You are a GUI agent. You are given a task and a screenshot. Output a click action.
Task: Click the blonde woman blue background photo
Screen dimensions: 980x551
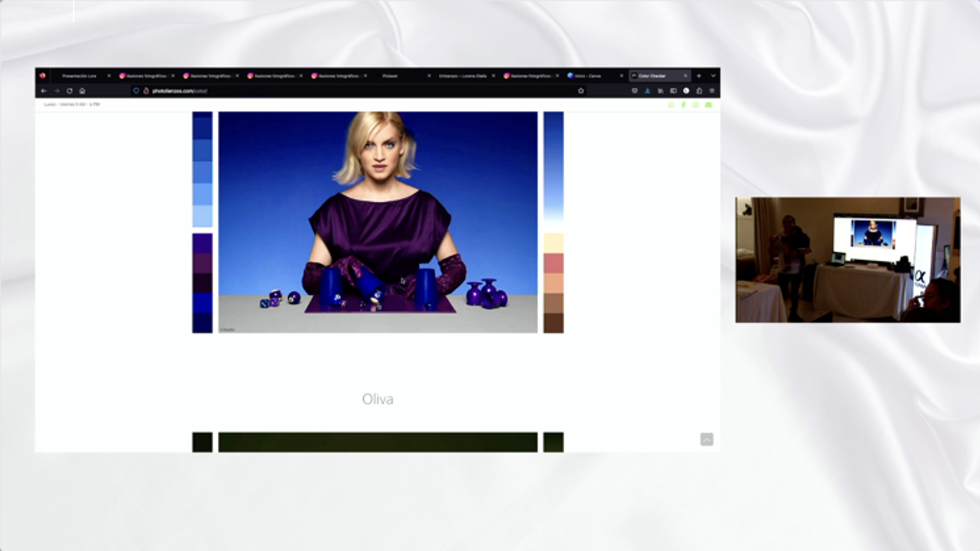(378, 222)
